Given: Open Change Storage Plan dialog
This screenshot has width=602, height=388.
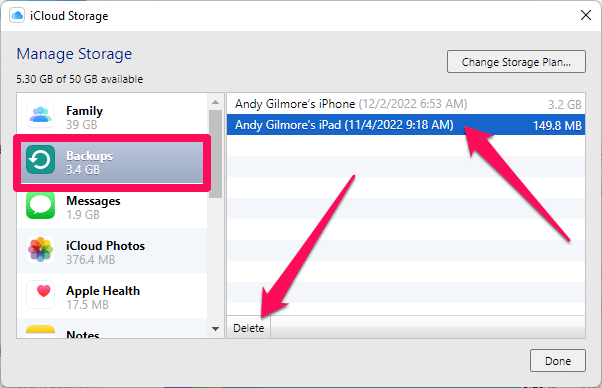Looking at the screenshot, I should [516, 62].
